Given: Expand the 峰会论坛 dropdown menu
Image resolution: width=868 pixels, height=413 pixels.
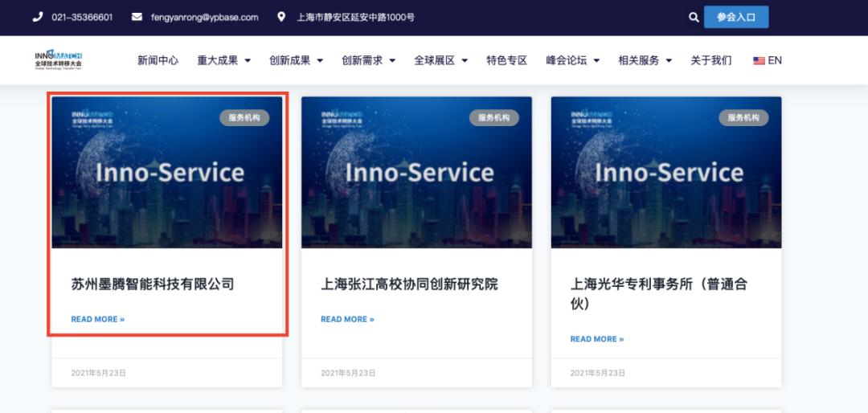Looking at the screenshot, I should click(572, 60).
